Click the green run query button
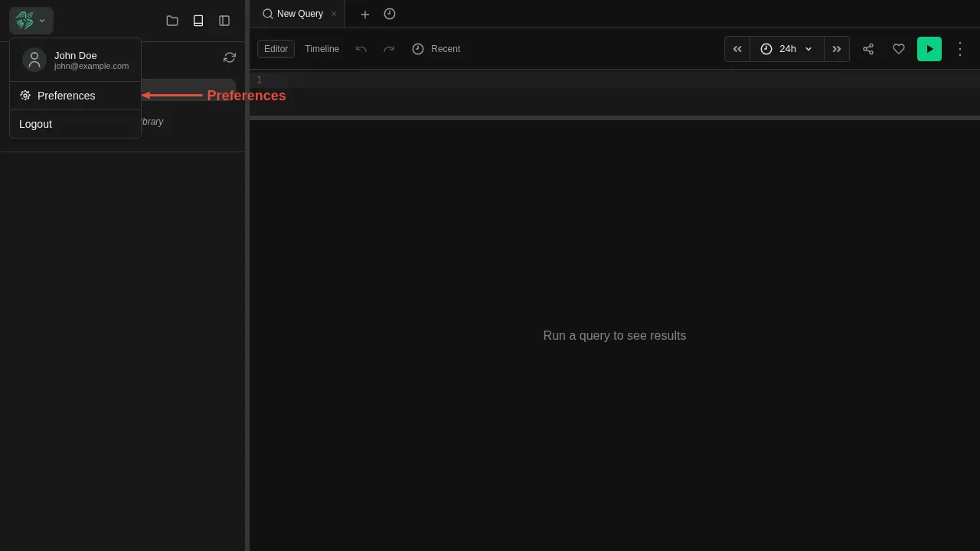The width and height of the screenshot is (980, 551). [x=929, y=49]
